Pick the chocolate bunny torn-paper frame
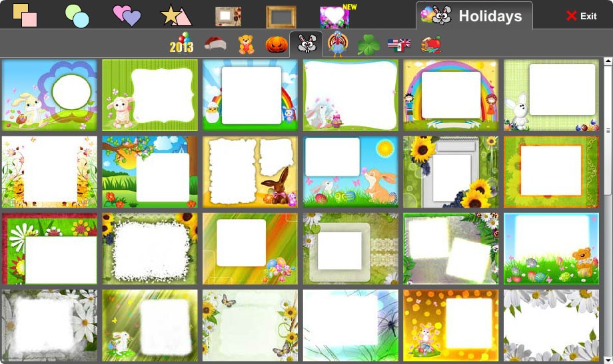 coord(251,172)
